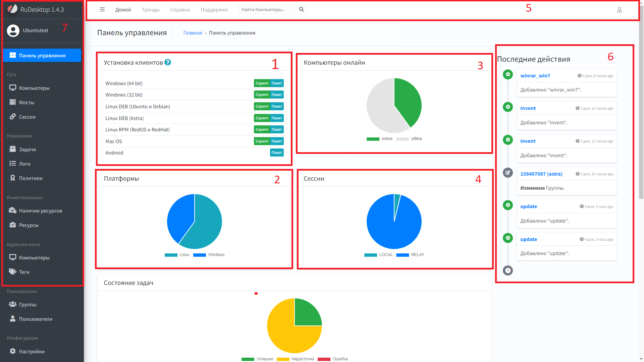Click the help question mark near Установка клиентов
The height and width of the screenshot is (362, 644).
point(168,62)
